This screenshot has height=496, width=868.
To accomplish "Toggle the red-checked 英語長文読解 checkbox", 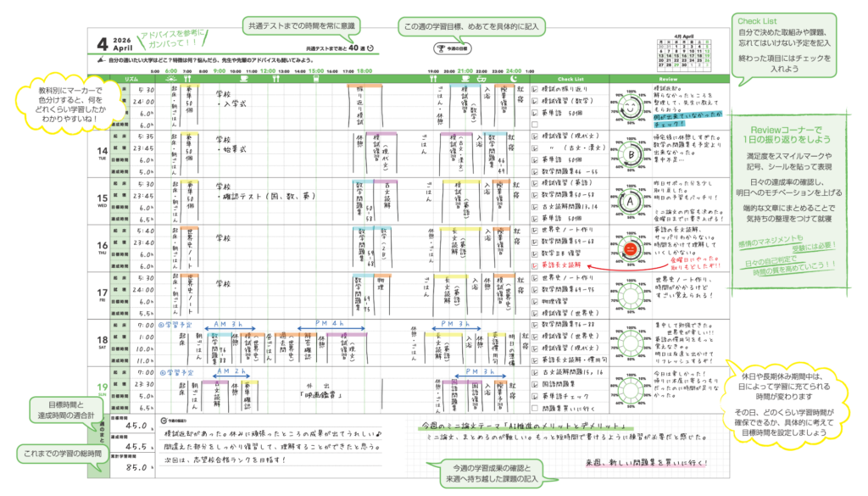I will [x=533, y=265].
